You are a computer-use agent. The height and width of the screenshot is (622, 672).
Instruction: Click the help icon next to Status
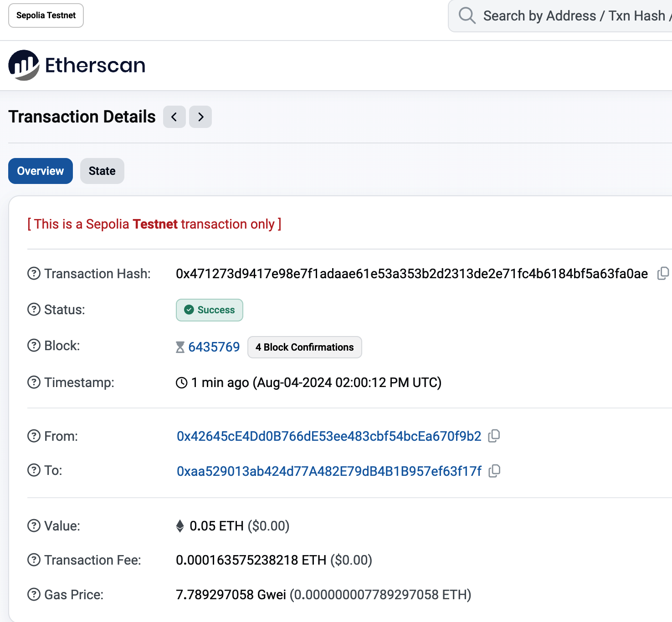[33, 310]
